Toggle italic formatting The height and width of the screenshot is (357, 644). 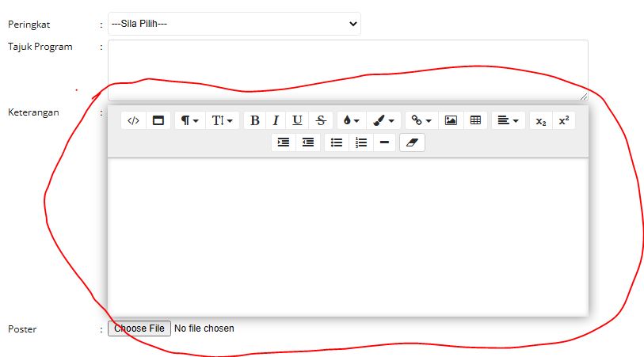point(276,121)
